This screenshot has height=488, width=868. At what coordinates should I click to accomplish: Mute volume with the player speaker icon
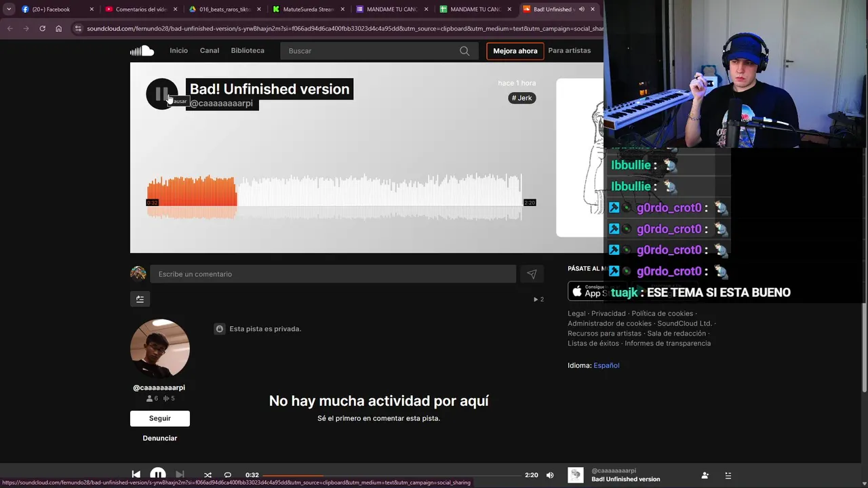550,475
